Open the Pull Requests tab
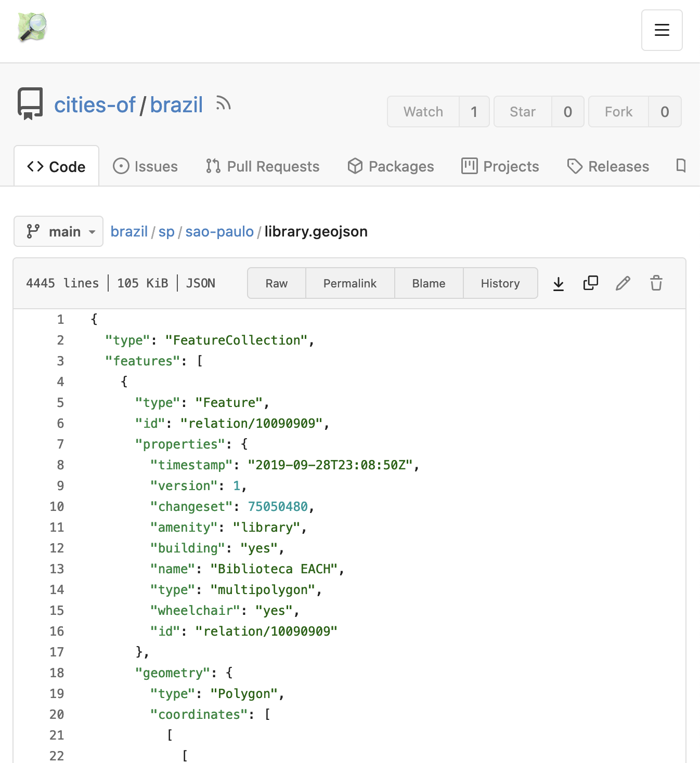The height and width of the screenshot is (763, 700). click(263, 166)
